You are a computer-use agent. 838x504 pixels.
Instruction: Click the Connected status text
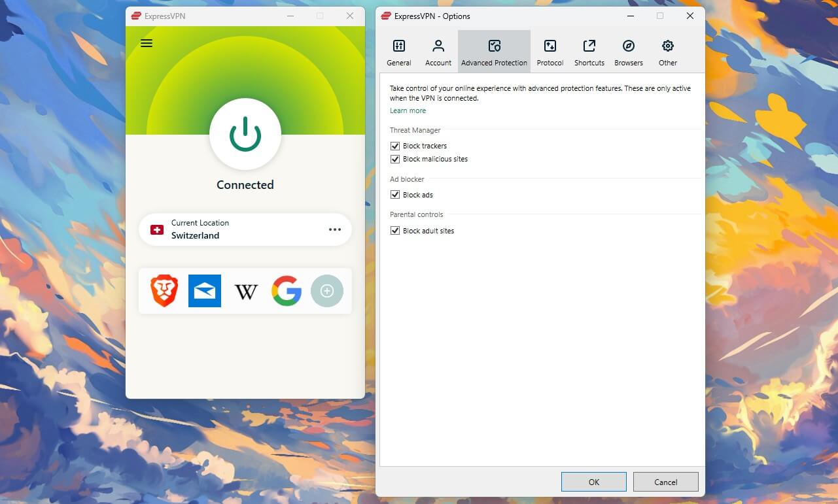(245, 185)
